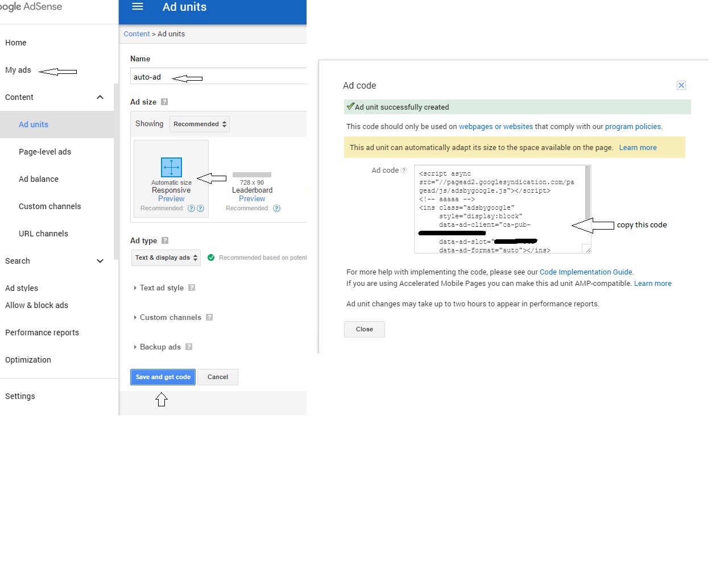Click the Text ad style help icon
This screenshot has width=728, height=582.
[x=192, y=288]
